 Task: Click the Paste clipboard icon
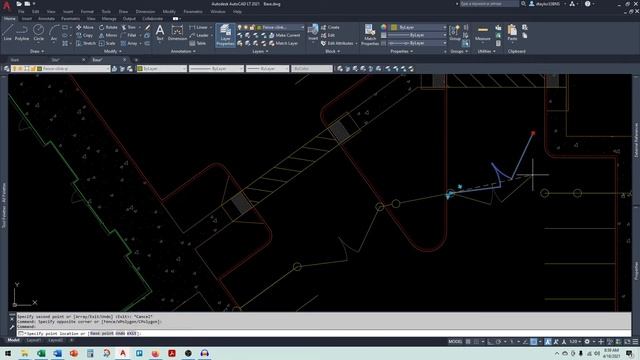point(512,33)
